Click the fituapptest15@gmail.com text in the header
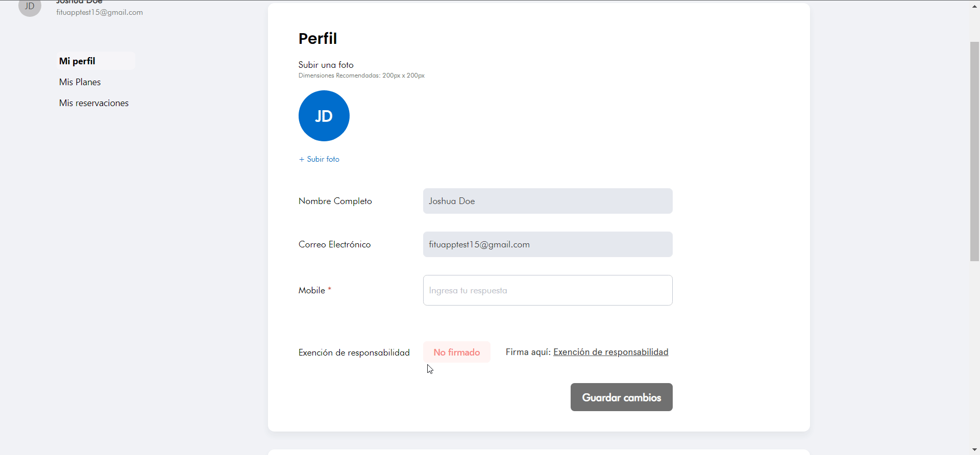Viewport: 980px width, 455px height. [100, 12]
